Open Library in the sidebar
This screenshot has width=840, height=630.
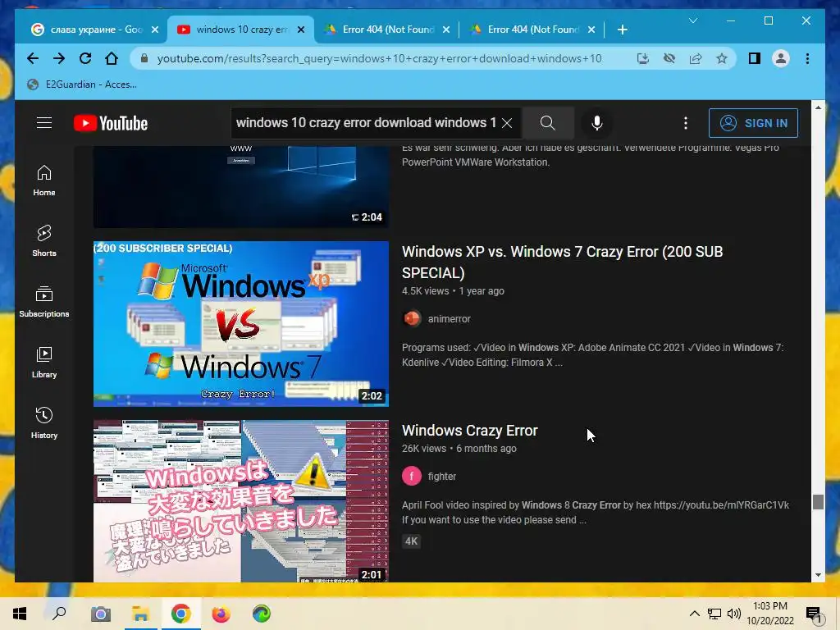click(x=44, y=363)
